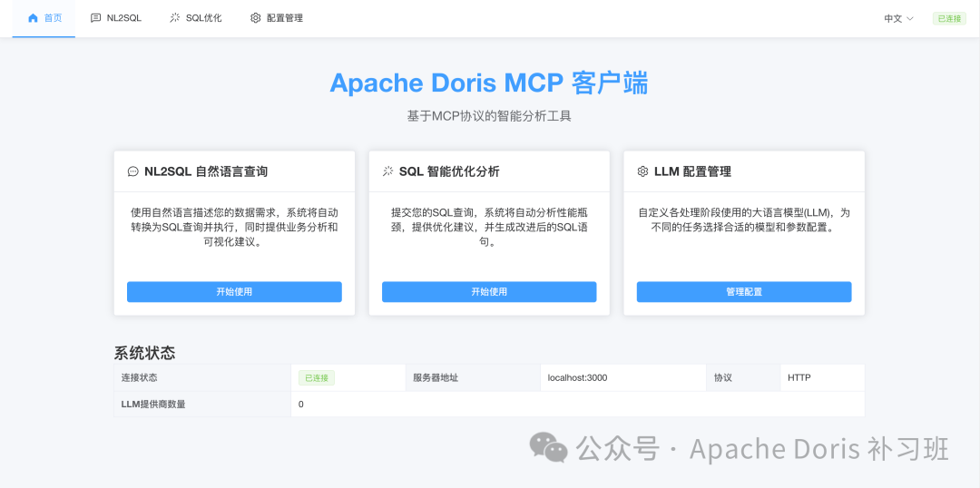Screen dimensions: 980x488
Task: Click the SQL优化 spinner icon in the nav bar
Action: click(175, 18)
